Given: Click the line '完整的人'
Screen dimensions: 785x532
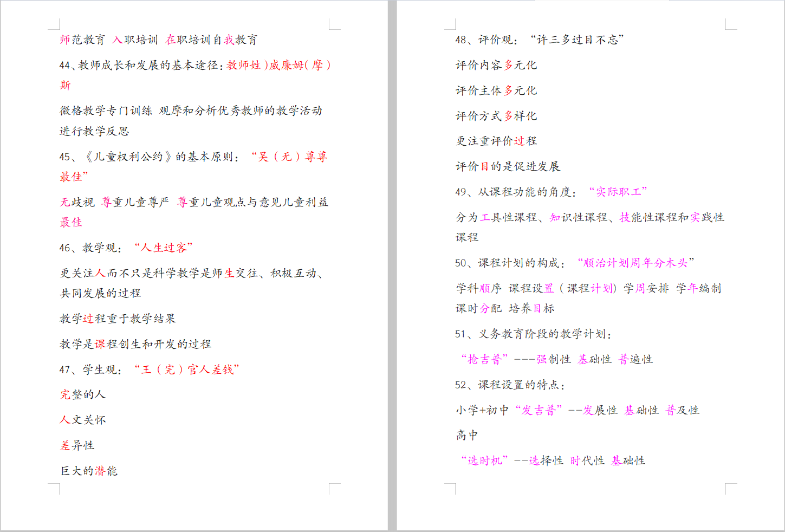Looking at the screenshot, I should (x=82, y=394).
